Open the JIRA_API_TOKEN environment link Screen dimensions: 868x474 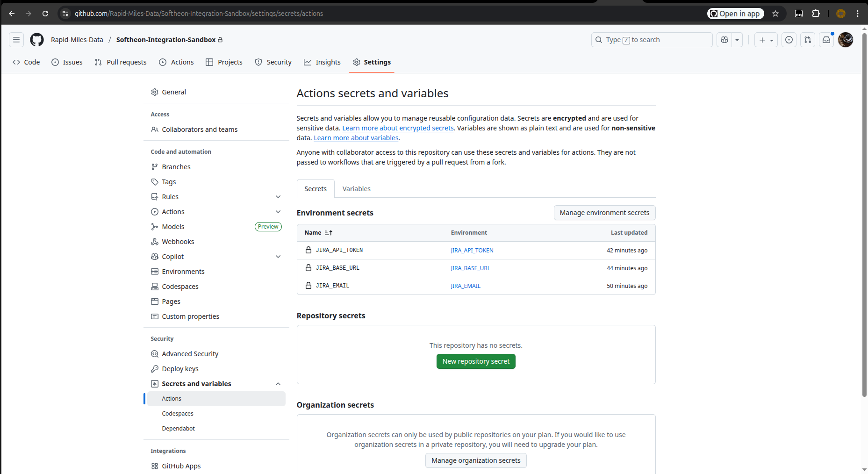click(x=472, y=251)
